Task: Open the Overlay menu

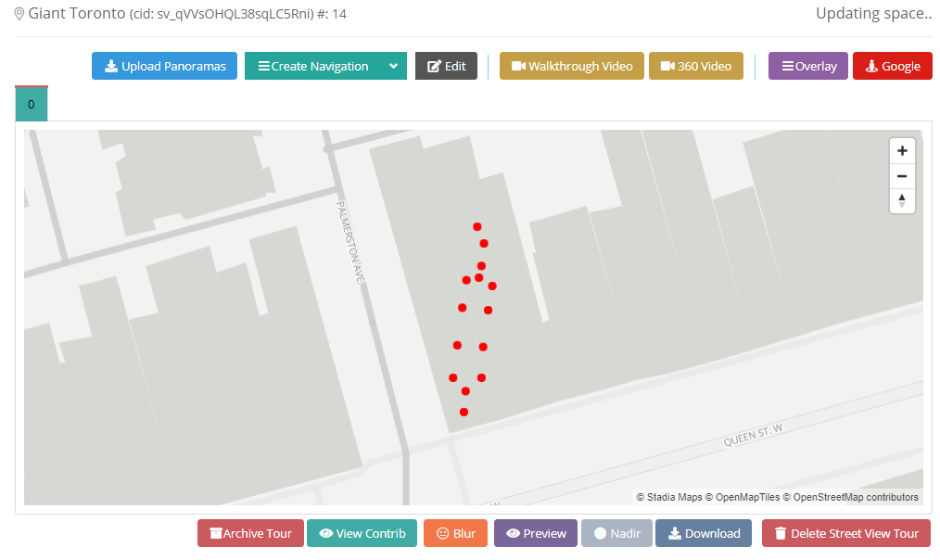Action: [x=808, y=66]
